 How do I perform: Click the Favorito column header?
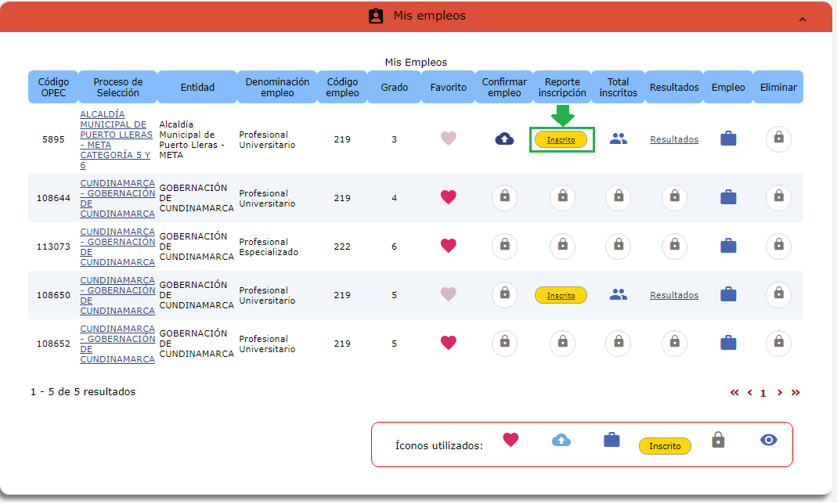point(448,88)
